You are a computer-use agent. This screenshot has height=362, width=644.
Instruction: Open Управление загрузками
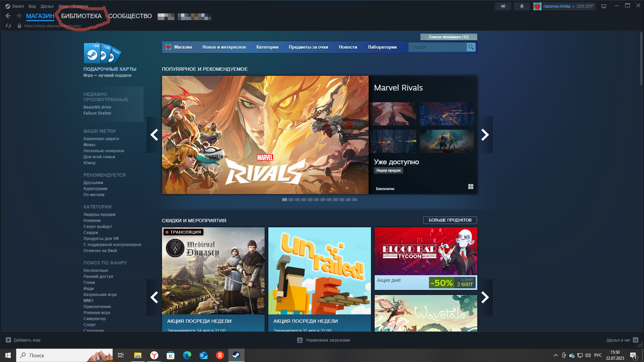coord(328,340)
